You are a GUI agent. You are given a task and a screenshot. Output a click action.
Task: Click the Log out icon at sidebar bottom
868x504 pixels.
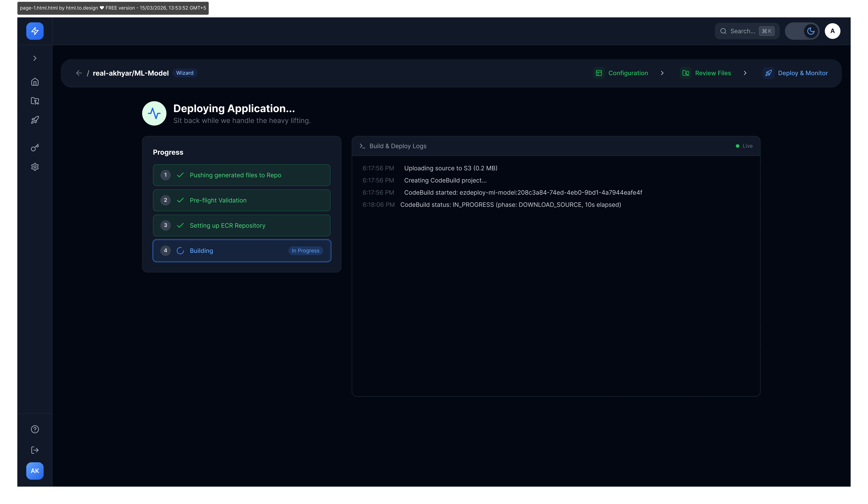click(x=34, y=450)
